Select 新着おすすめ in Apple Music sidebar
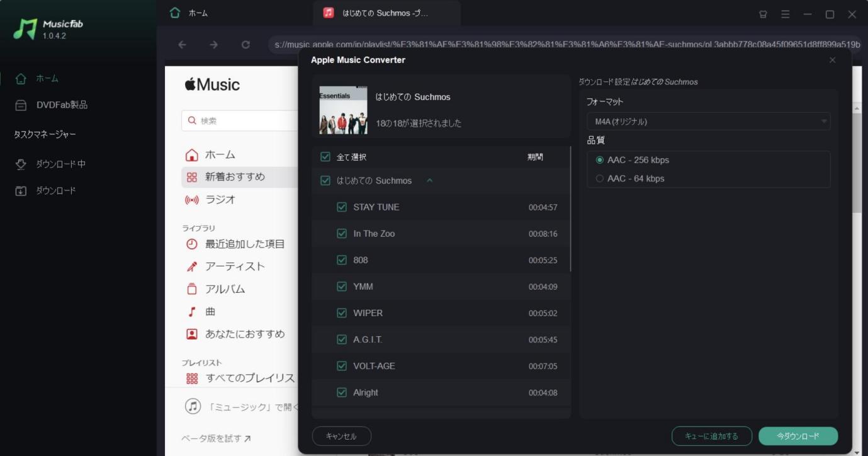Screen dimensions: 868x456 pos(239,177)
